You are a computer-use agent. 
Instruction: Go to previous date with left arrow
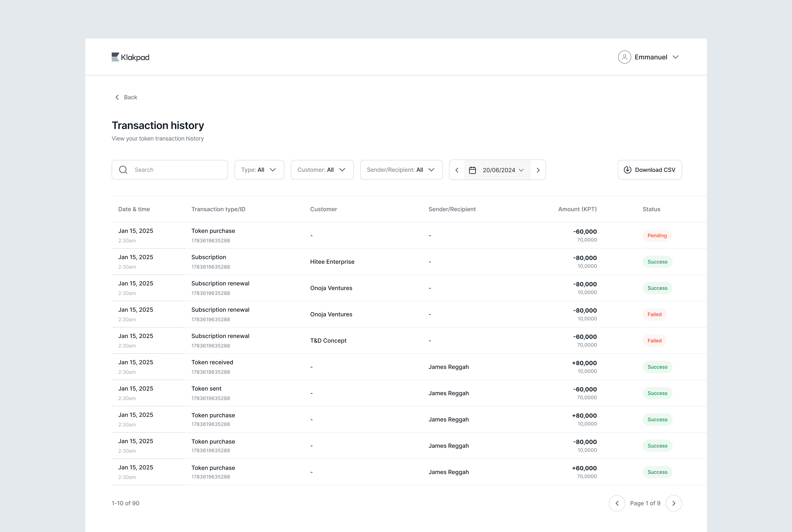click(457, 170)
